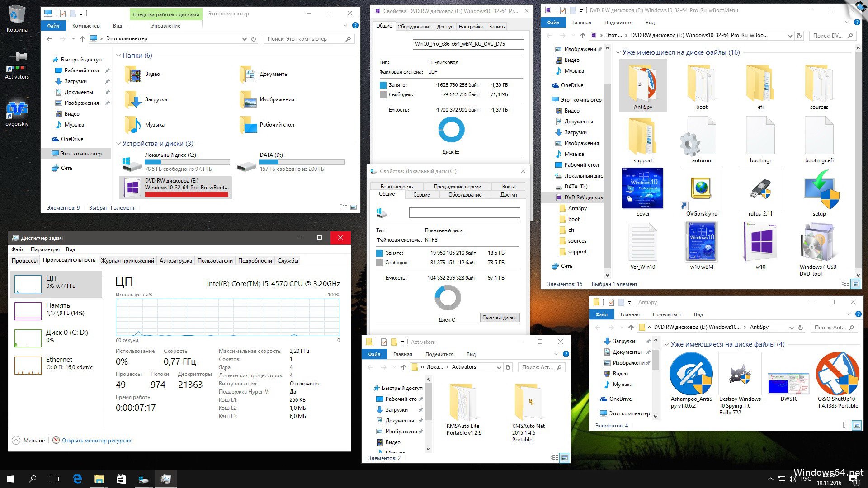Refresh the This PC address bar

[254, 39]
